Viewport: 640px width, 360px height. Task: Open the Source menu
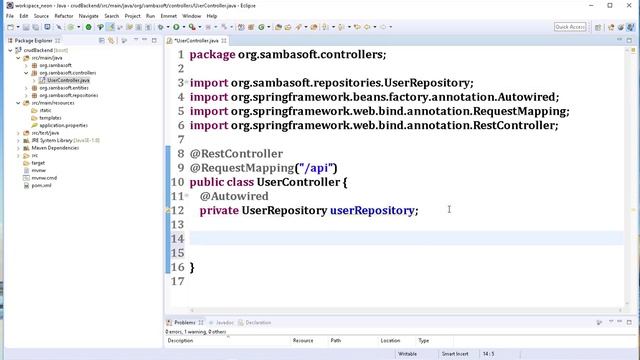pos(41,16)
